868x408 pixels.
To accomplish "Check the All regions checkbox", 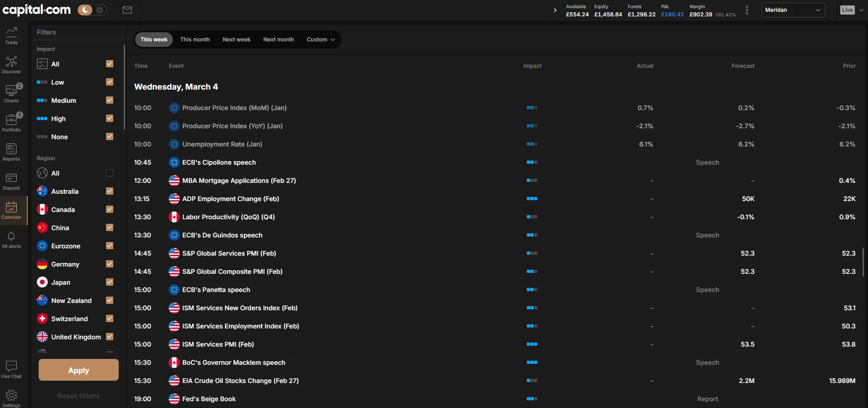I will click(110, 173).
